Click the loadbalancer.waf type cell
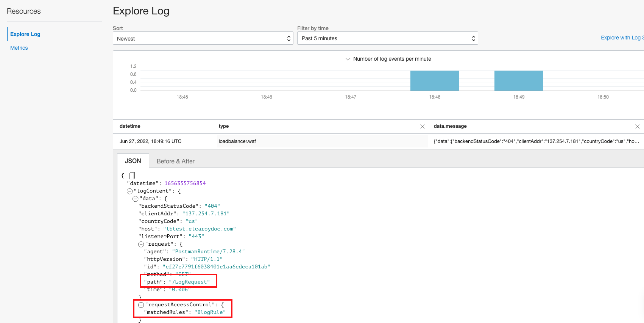The height and width of the screenshot is (323, 644). click(x=237, y=141)
